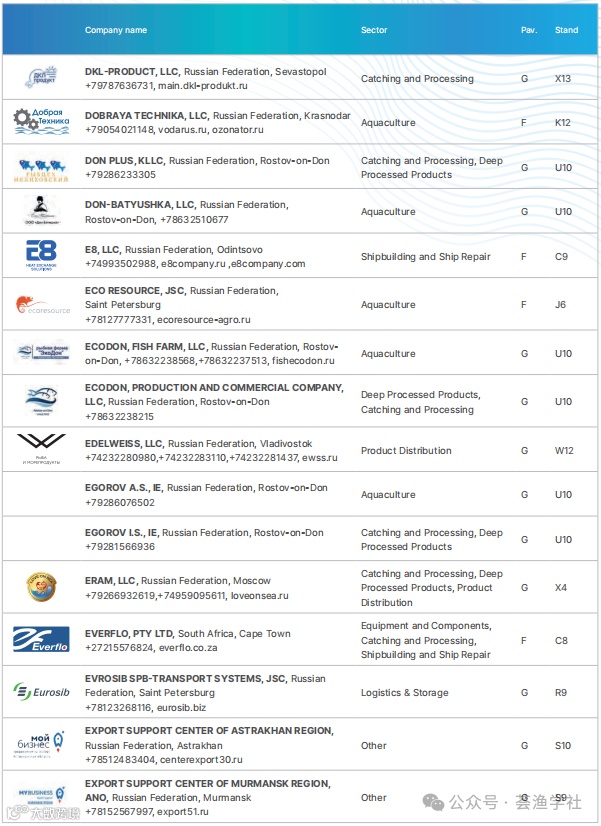Click stand R9 in the Evrosib row
The width and height of the screenshot is (601, 826).
[x=561, y=693]
